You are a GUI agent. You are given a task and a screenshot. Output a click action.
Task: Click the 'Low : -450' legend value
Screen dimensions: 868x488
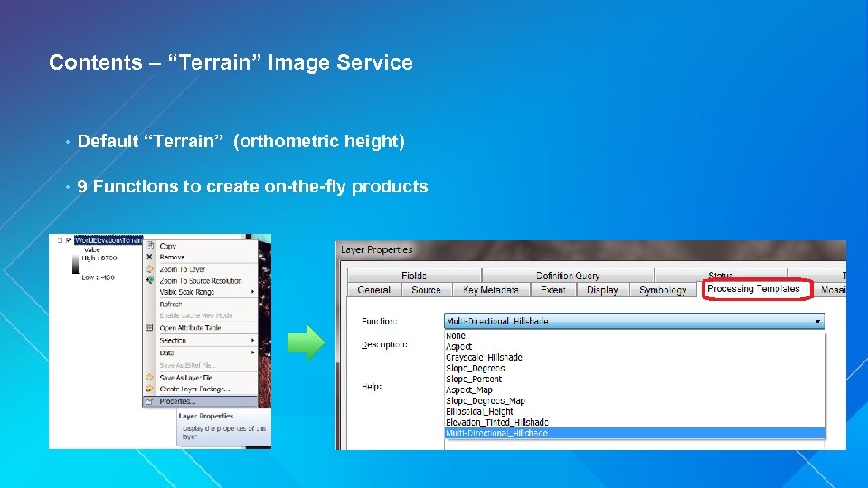tap(99, 277)
